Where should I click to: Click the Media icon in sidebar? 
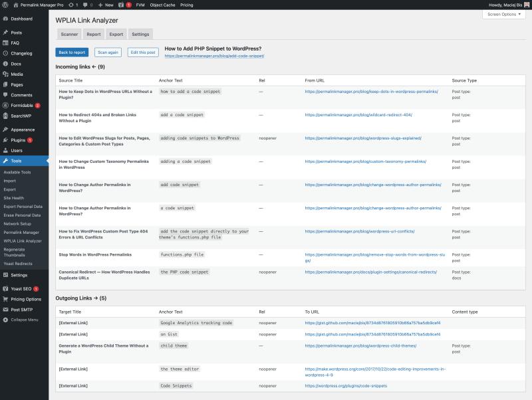(x=5, y=74)
